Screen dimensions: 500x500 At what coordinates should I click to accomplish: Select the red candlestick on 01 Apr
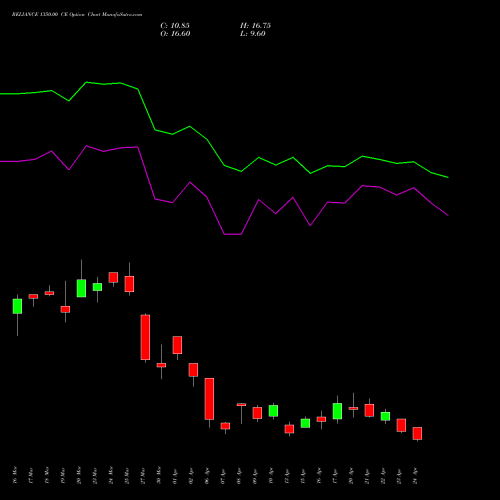pos(177,345)
